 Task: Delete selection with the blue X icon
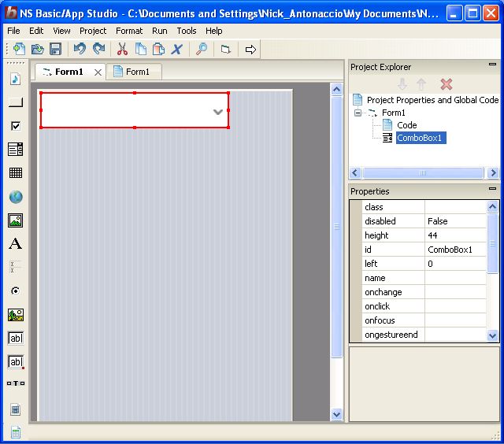pos(176,49)
